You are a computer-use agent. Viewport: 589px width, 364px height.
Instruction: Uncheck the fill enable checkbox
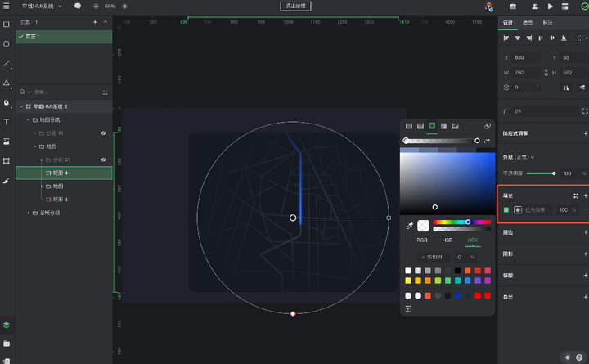pos(506,210)
